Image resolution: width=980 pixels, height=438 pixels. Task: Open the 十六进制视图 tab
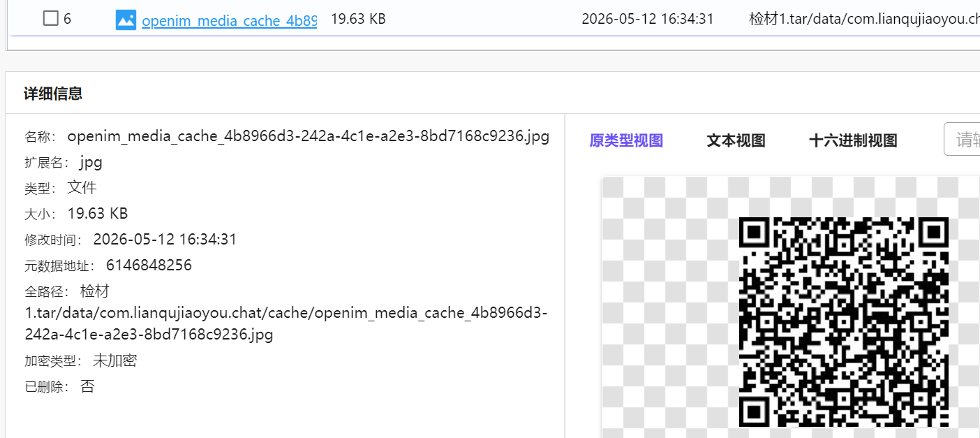tap(853, 140)
